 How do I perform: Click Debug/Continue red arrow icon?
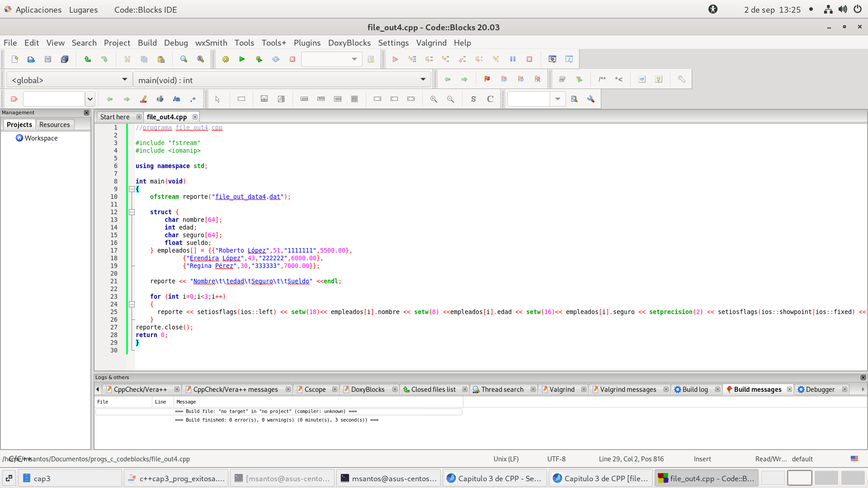pyautogui.click(x=395, y=59)
